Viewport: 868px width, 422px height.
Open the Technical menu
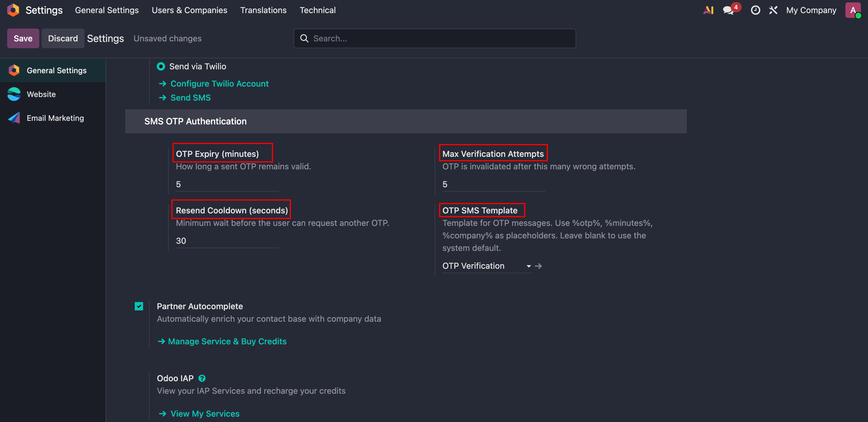click(x=317, y=10)
